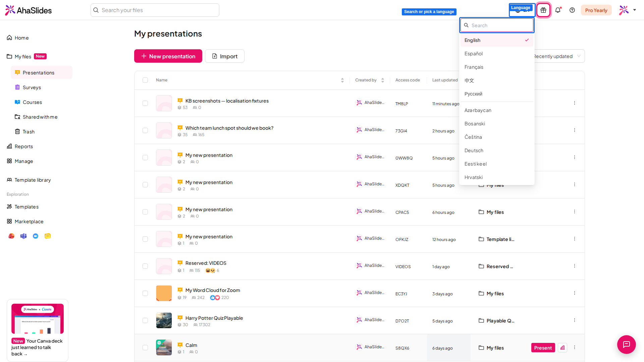
Task: Sort the table by Name column arrows
Action: click(342, 80)
